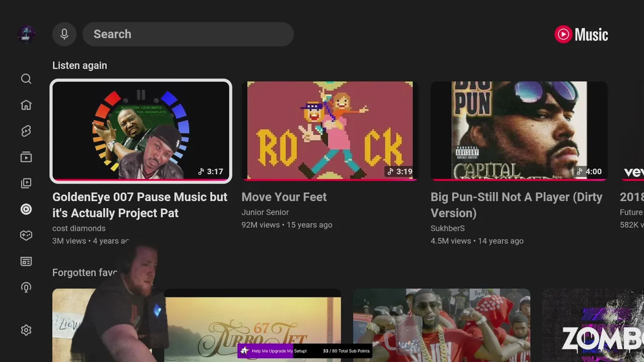Play the GoldenEye 007 Pause Music thumbnail
Screen dimensions: 644x362
tap(141, 131)
